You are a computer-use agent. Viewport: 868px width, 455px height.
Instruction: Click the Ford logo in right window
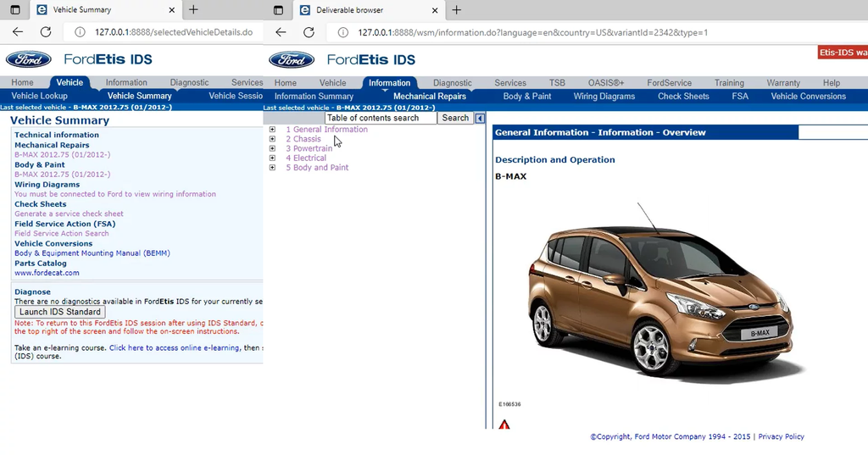(x=291, y=59)
